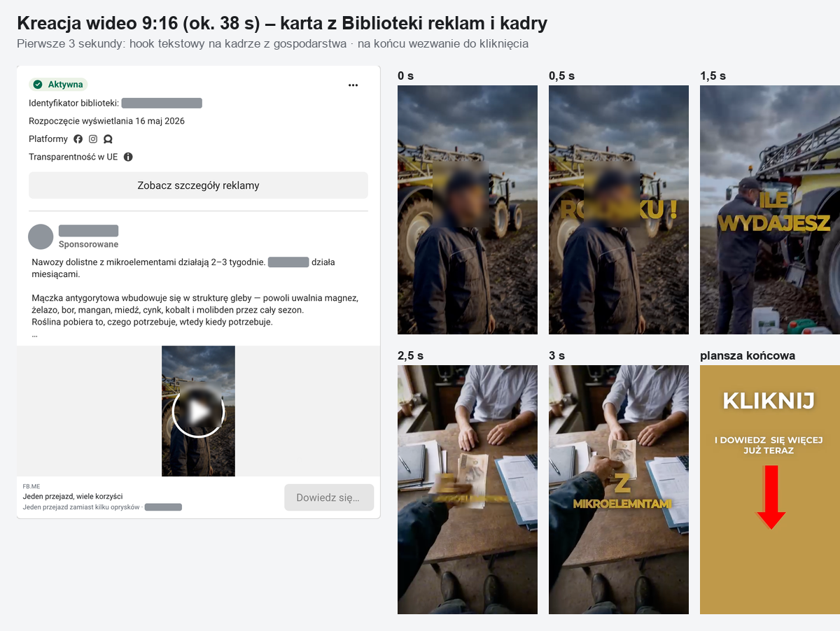Click the red arrow on the end card
Image resolution: width=840 pixels, height=631 pixels.
point(771,497)
